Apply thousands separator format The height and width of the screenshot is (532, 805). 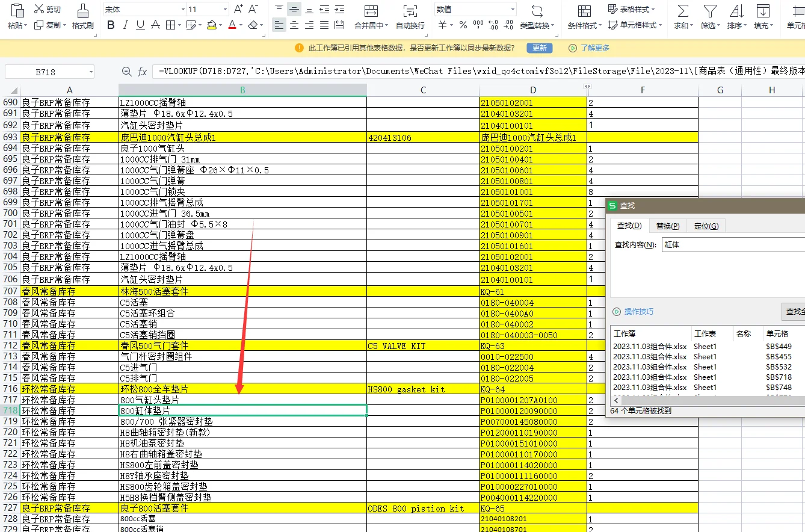(478, 25)
